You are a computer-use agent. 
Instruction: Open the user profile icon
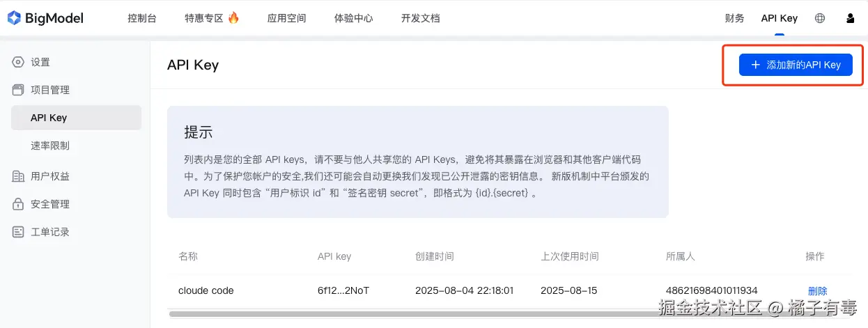[850, 18]
